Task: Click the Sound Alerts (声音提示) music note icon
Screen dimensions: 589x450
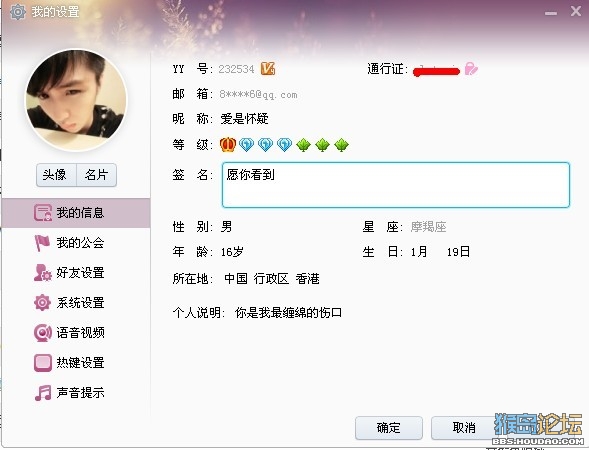Action: pos(42,393)
